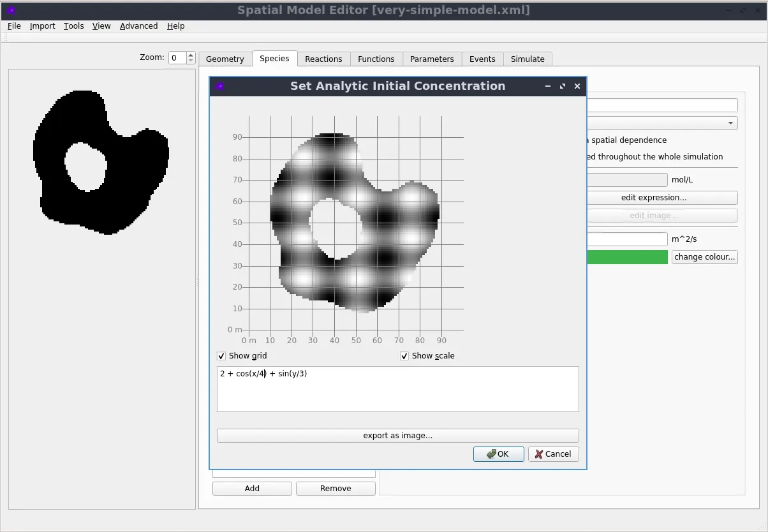Increase the Zoom value with up arrow
This screenshot has width=768, height=532.
pyautogui.click(x=191, y=55)
